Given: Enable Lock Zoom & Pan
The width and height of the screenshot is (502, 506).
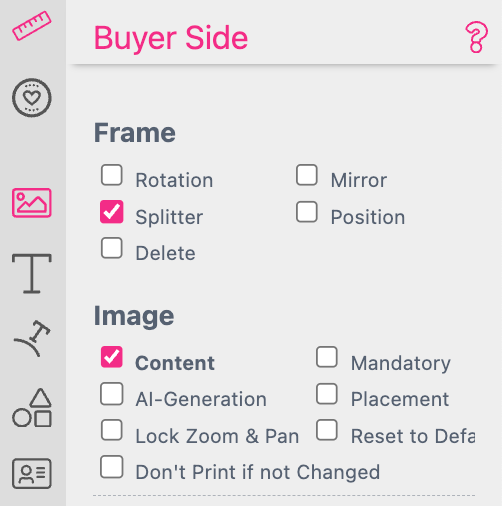Looking at the screenshot, I should pyautogui.click(x=112, y=430).
